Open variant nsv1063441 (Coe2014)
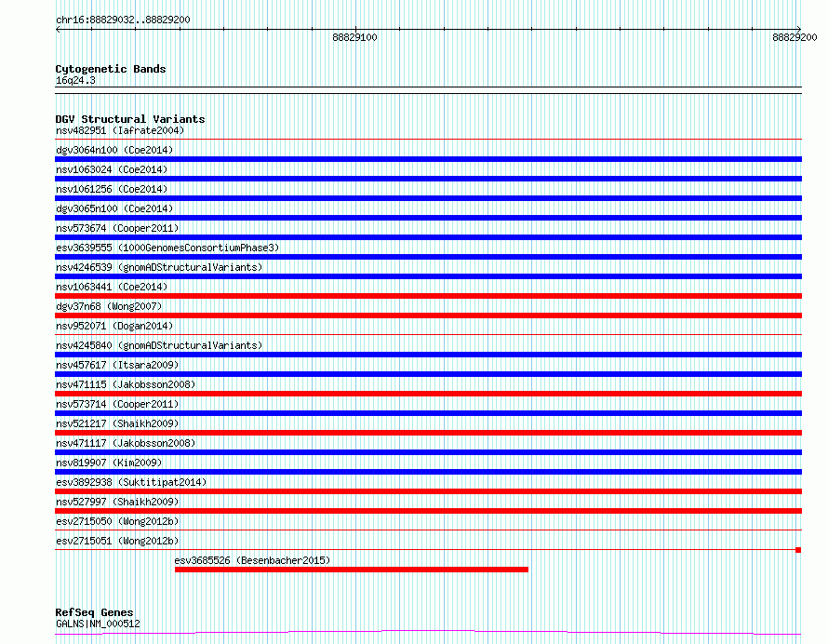Image resolution: width=828 pixels, height=644 pixels. 112,287
